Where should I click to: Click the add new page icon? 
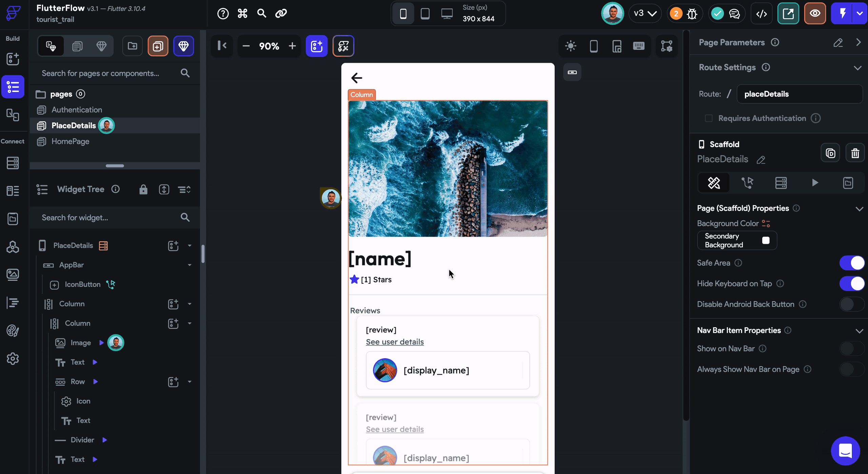(158, 46)
